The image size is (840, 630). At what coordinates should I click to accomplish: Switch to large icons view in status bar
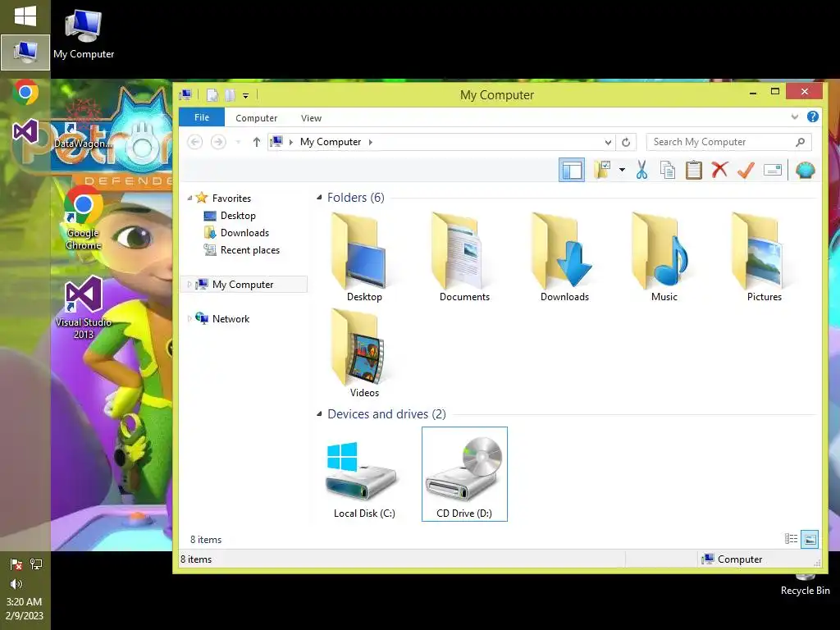(x=810, y=540)
